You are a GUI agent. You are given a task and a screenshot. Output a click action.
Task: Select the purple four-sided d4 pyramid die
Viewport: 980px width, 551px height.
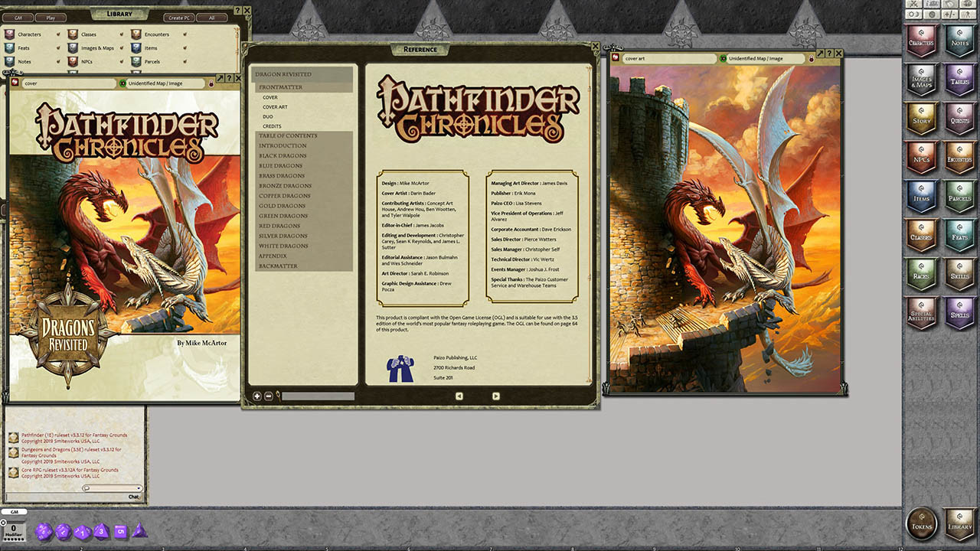pos(139,530)
